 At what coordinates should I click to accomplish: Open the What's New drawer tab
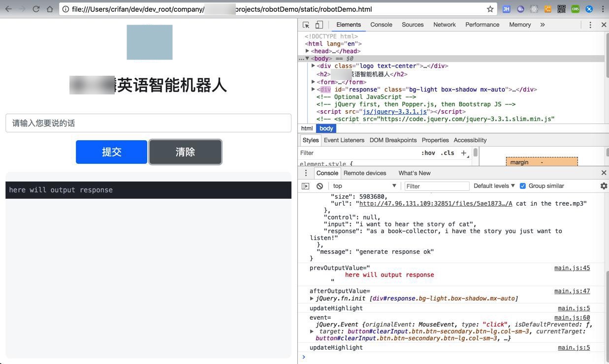[x=415, y=173]
